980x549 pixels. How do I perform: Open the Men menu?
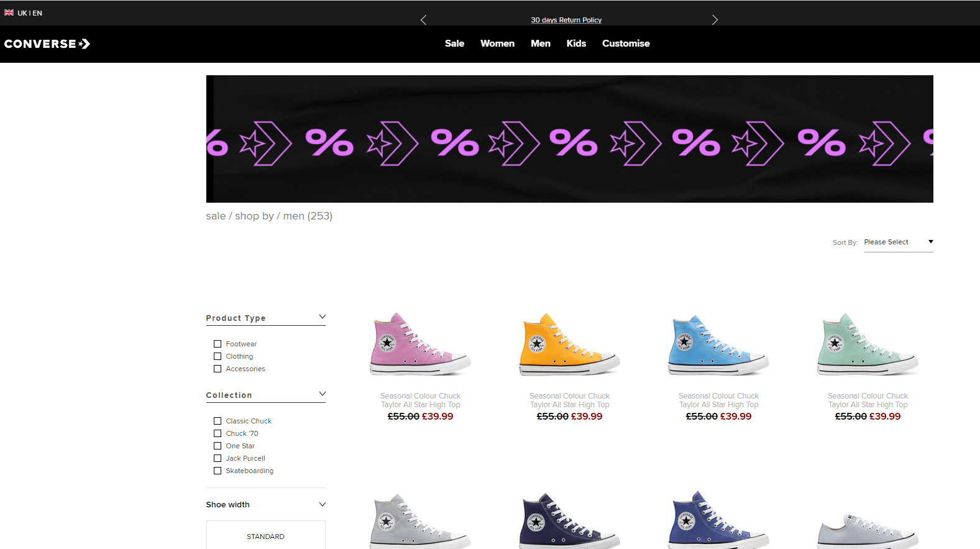pyautogui.click(x=541, y=44)
